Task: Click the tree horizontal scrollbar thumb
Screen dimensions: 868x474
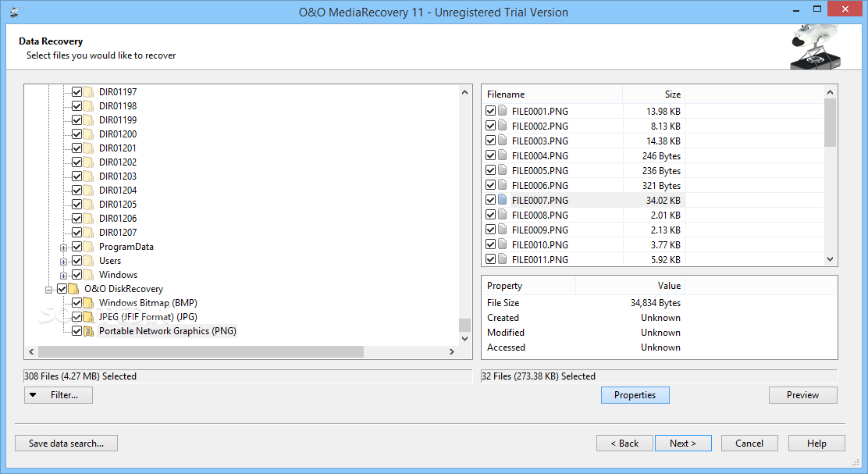Action: point(201,351)
